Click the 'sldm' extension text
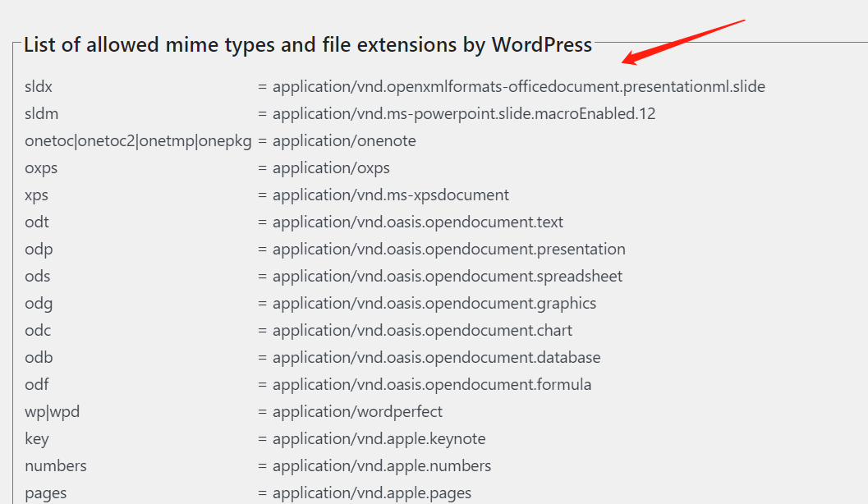 [42, 114]
